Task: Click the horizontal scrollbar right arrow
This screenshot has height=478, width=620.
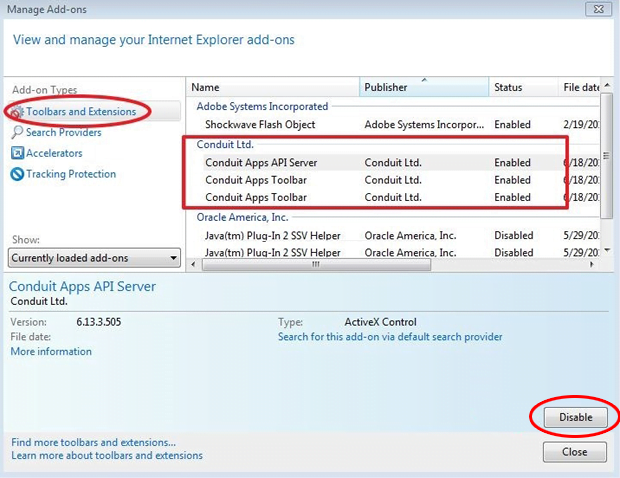Action: pos(592,264)
